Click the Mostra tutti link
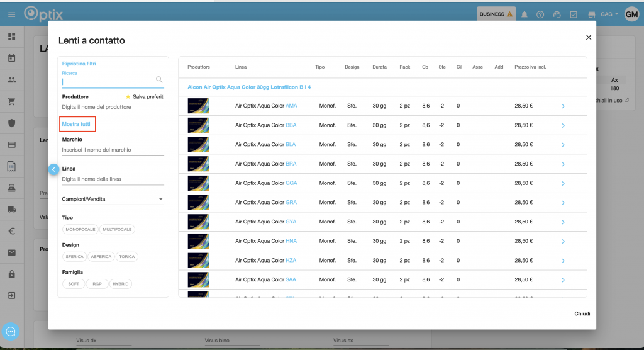 76,125
